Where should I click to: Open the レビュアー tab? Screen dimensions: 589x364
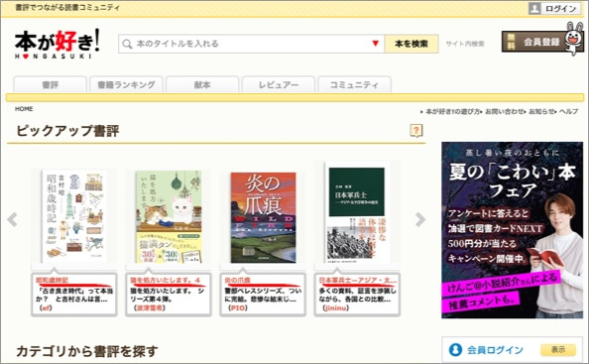click(279, 84)
